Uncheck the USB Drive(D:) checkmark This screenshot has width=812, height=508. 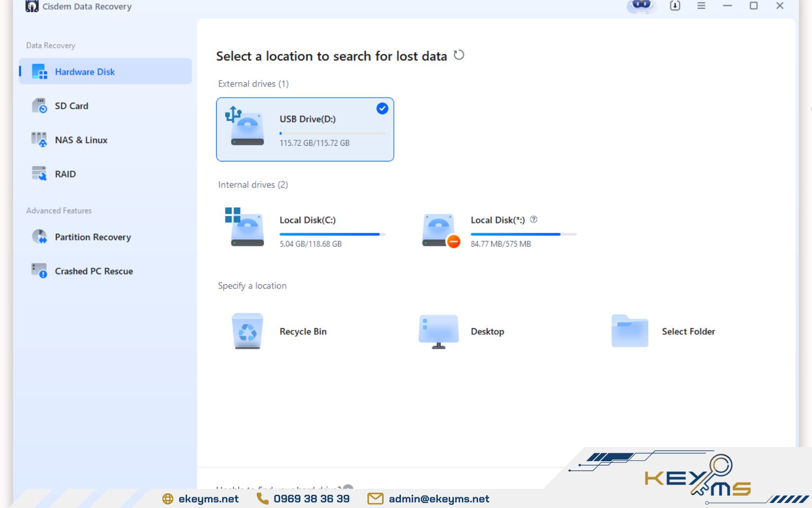click(382, 108)
